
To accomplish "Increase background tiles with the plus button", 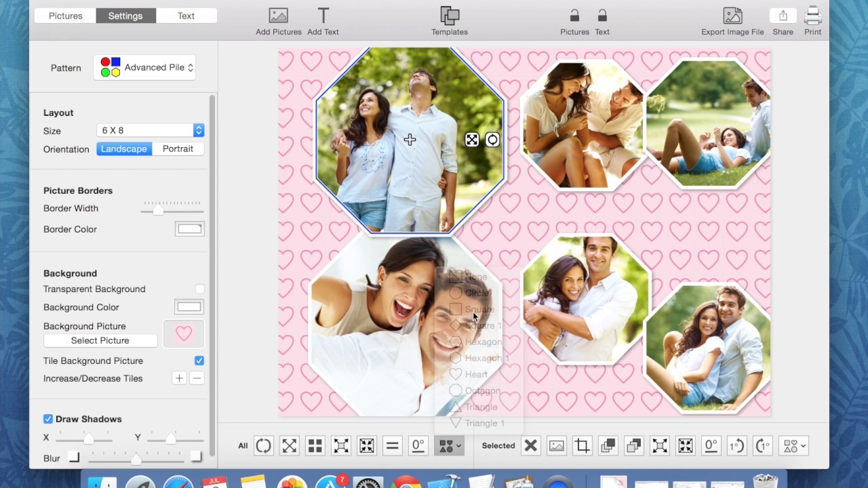I will point(179,378).
